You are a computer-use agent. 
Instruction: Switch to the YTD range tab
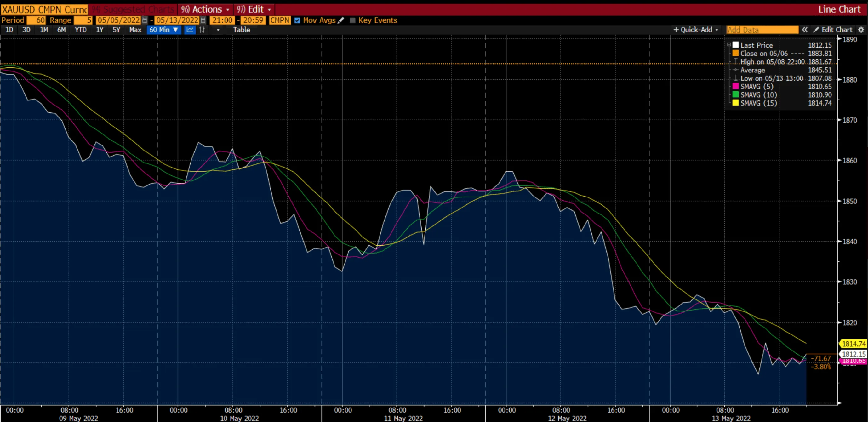[x=80, y=30]
